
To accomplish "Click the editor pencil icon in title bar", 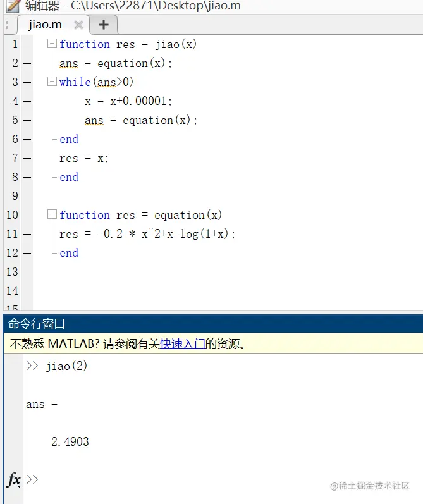I will [x=13, y=6].
